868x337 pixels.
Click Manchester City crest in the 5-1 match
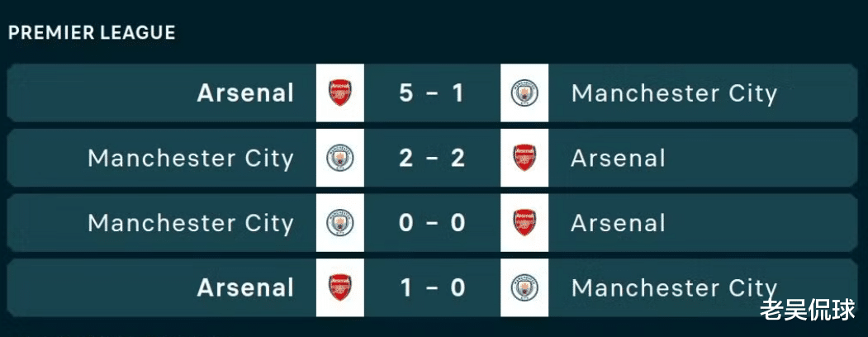point(524,93)
